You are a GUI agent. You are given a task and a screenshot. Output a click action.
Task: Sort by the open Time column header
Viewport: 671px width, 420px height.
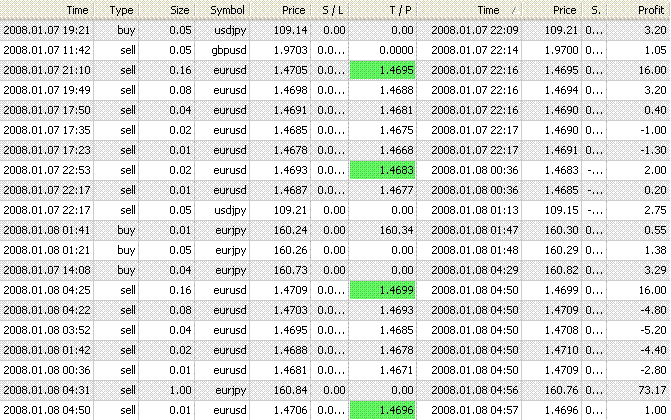pyautogui.click(x=47, y=10)
